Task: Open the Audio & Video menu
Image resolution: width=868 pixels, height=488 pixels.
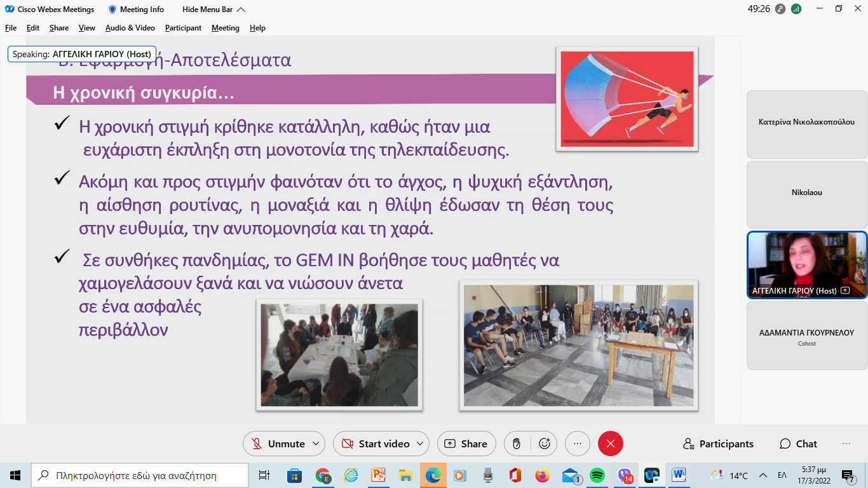Action: click(130, 28)
